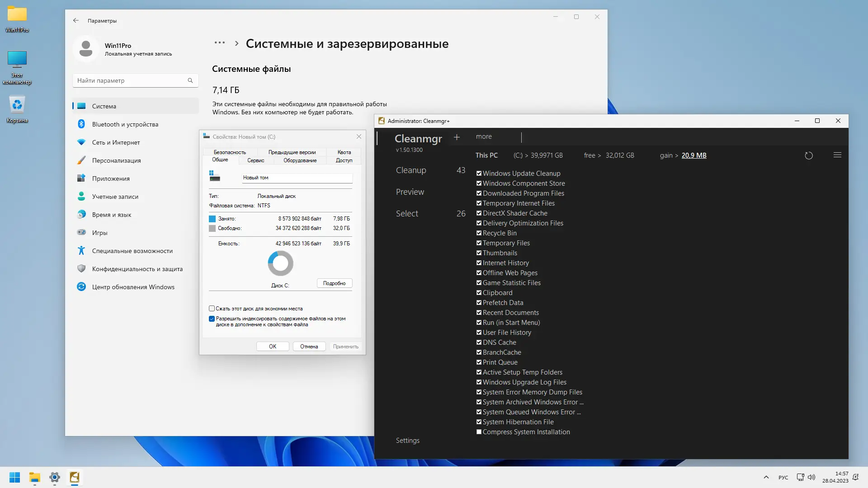Screen dimensions: 868x488
Task: Click the Диск C usage donut chart
Action: [x=280, y=263]
